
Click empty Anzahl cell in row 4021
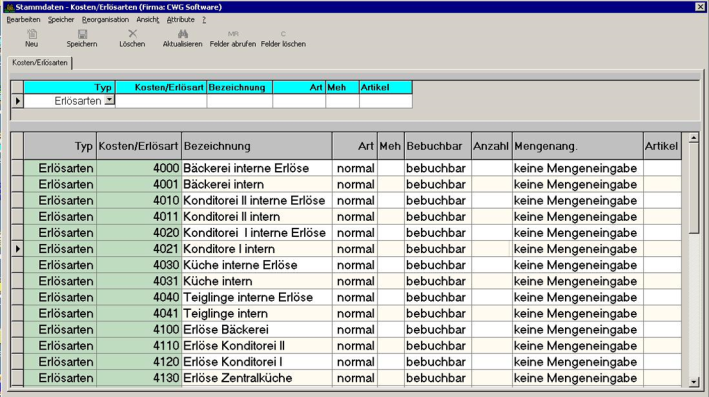pyautogui.click(x=492, y=249)
